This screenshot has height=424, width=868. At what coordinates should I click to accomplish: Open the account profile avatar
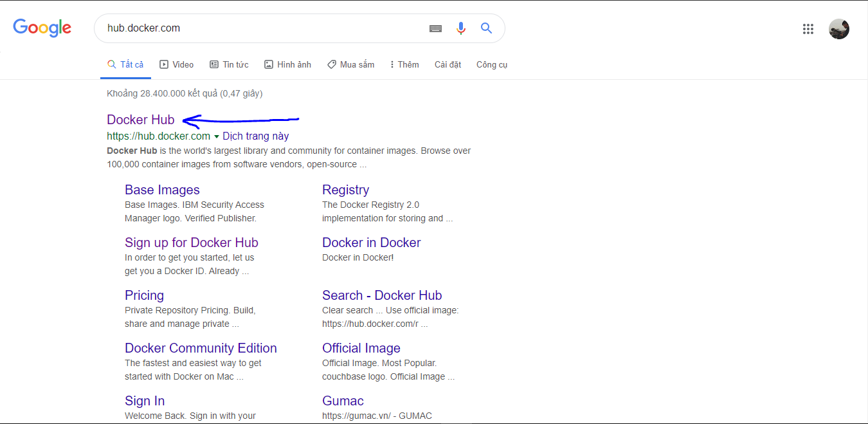tap(838, 28)
